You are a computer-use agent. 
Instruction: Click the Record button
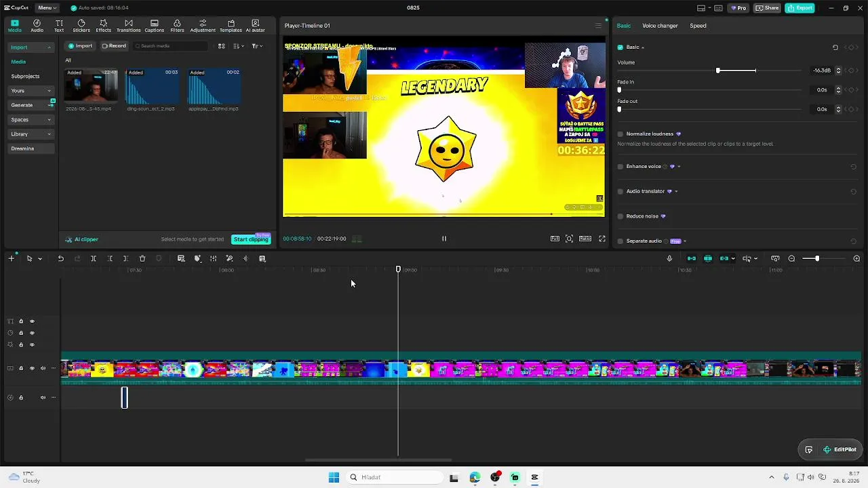[x=114, y=46]
